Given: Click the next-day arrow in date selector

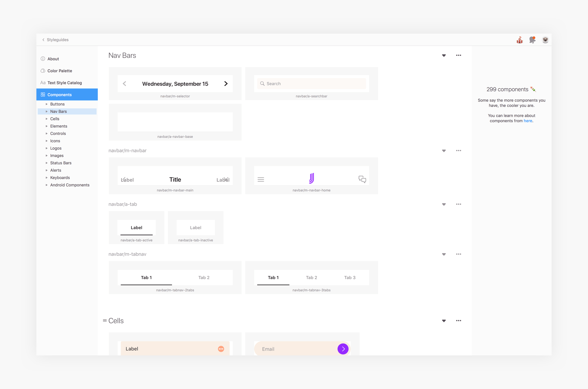Looking at the screenshot, I should (x=226, y=84).
